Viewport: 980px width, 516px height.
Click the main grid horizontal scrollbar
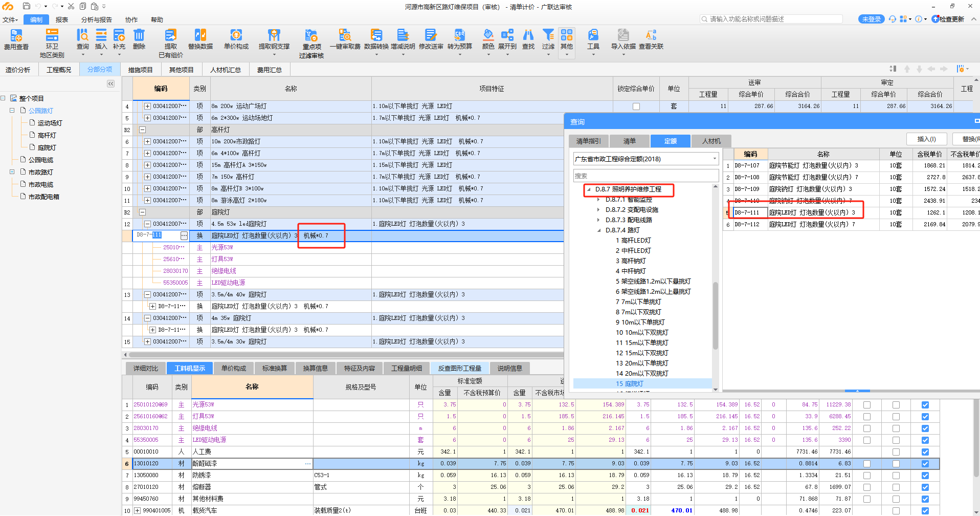346,354
